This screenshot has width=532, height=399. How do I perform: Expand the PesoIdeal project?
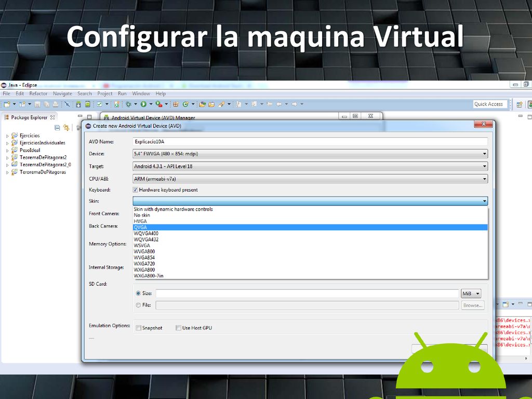click(x=7, y=150)
